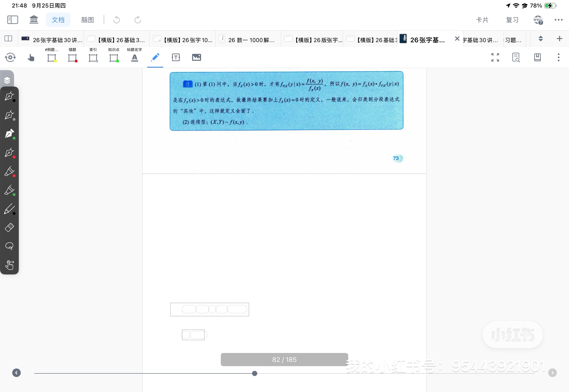Switch to the 脑图 mind map mode

pos(88,20)
